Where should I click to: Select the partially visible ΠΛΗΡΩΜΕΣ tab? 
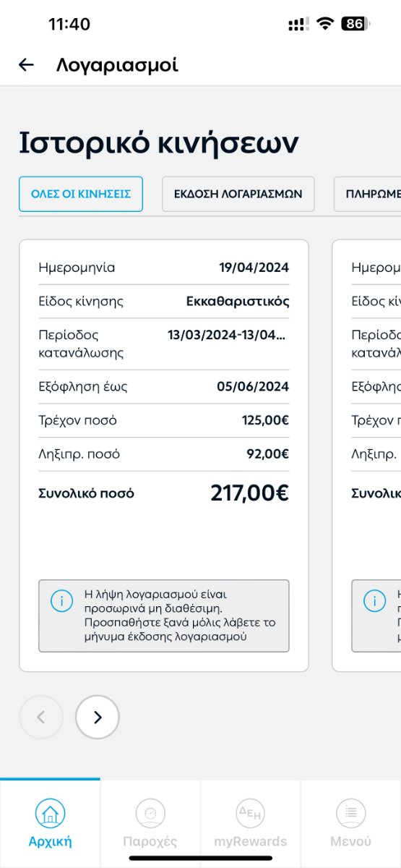pyautogui.click(x=368, y=194)
